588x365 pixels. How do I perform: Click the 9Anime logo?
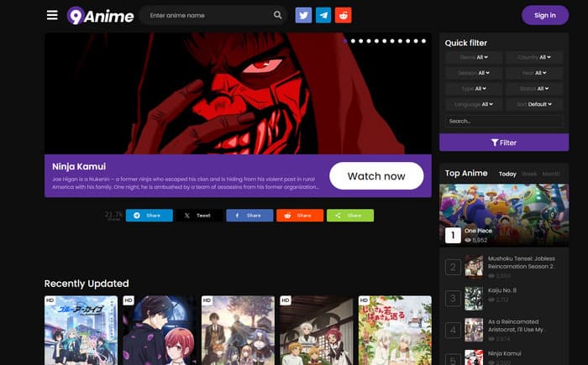click(100, 16)
